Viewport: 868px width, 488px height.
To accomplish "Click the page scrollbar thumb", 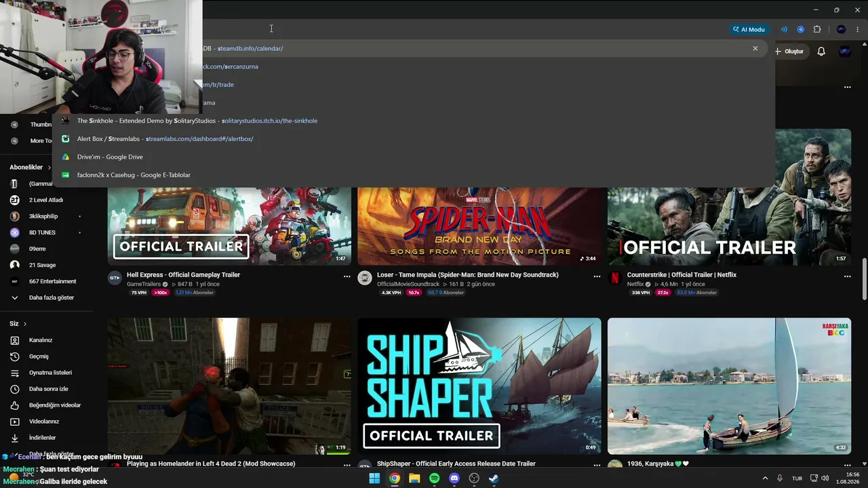I will pos(864,279).
